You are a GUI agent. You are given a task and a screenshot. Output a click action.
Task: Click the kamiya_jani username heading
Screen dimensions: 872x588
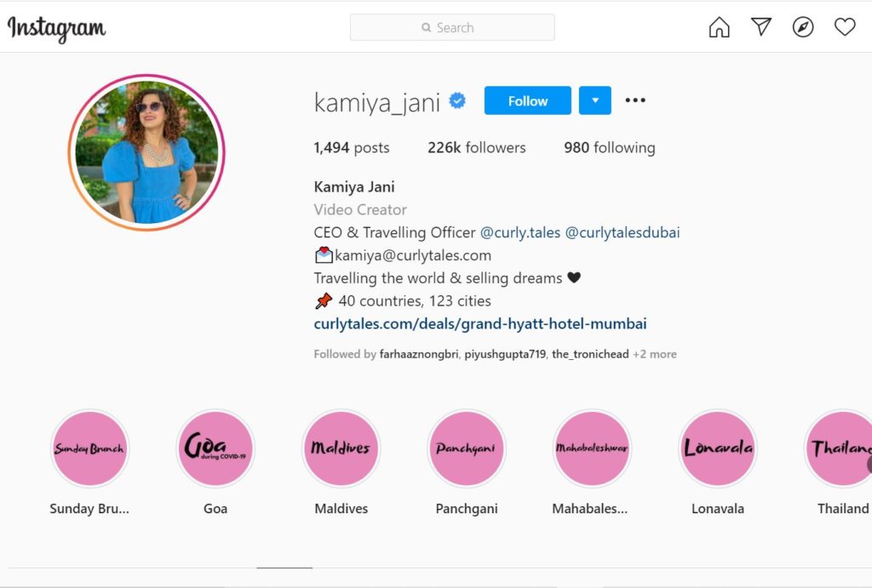click(x=377, y=102)
